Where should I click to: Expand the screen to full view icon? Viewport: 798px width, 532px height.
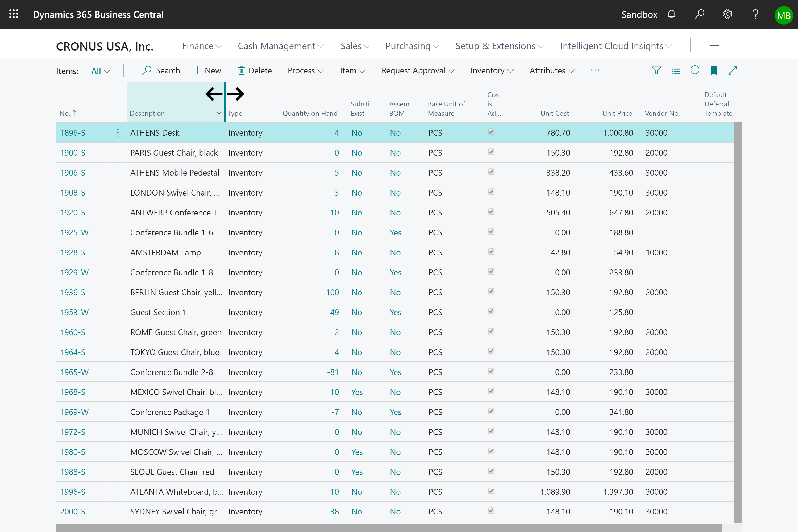[x=734, y=70]
